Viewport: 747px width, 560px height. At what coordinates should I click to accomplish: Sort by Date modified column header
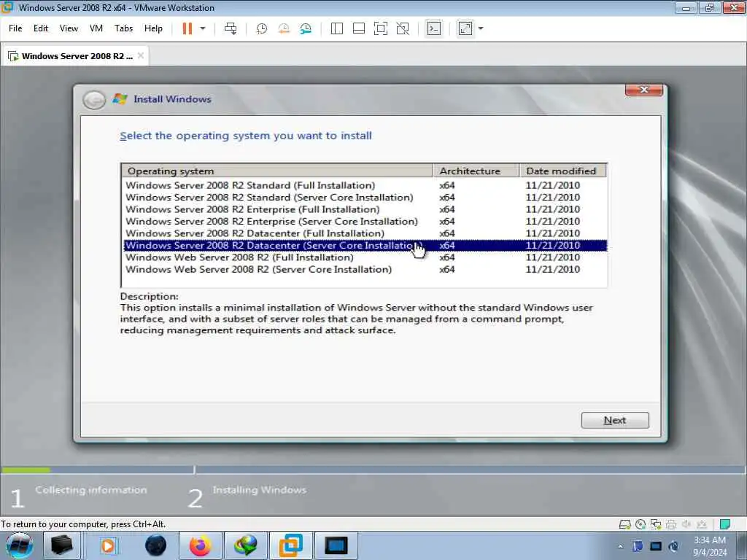pyautogui.click(x=563, y=171)
